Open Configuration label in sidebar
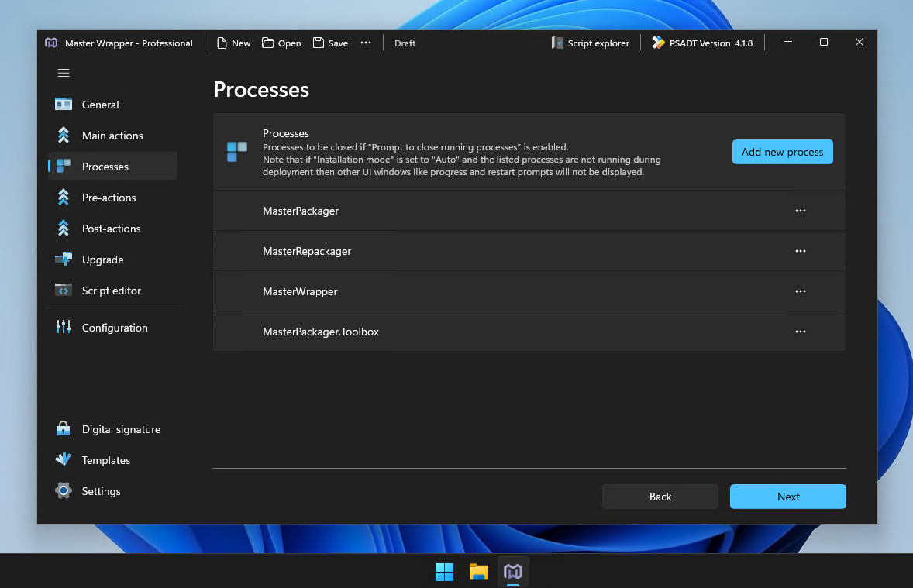The image size is (913, 588). pyautogui.click(x=115, y=328)
